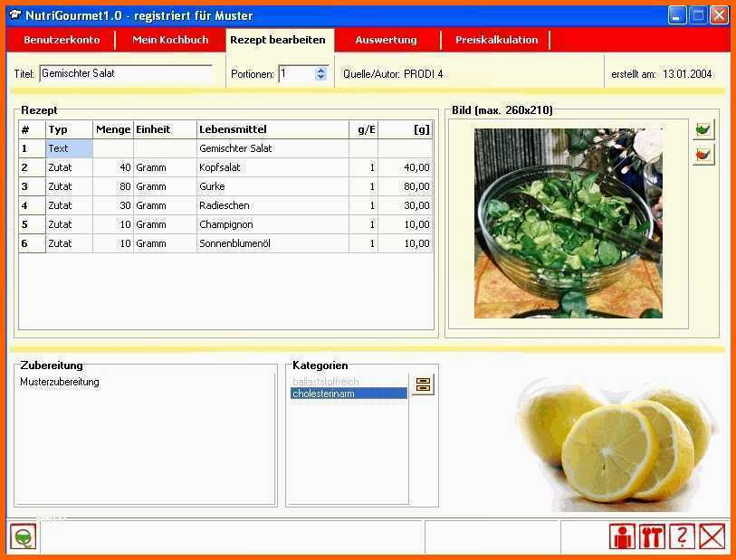Select the Kopfsalat ingredient cell
Viewport: 736px width, 560px height.
[272, 167]
